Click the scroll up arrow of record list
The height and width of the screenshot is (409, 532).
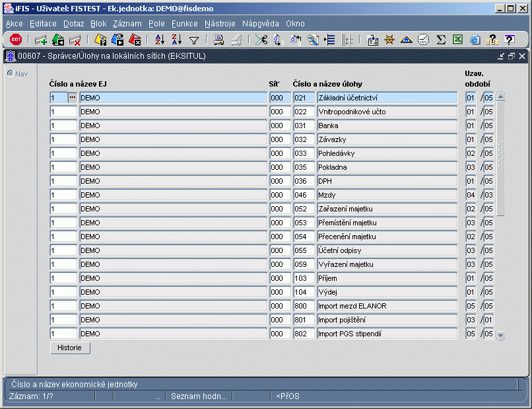(x=500, y=97)
